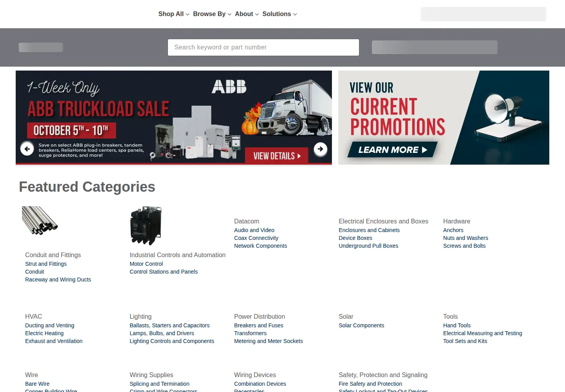The height and width of the screenshot is (392, 565).
Task: Open Splicing and Termination link
Action: tap(159, 384)
